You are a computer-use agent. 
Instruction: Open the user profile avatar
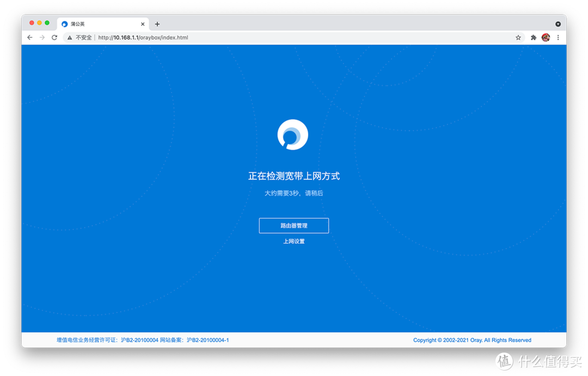coord(546,38)
